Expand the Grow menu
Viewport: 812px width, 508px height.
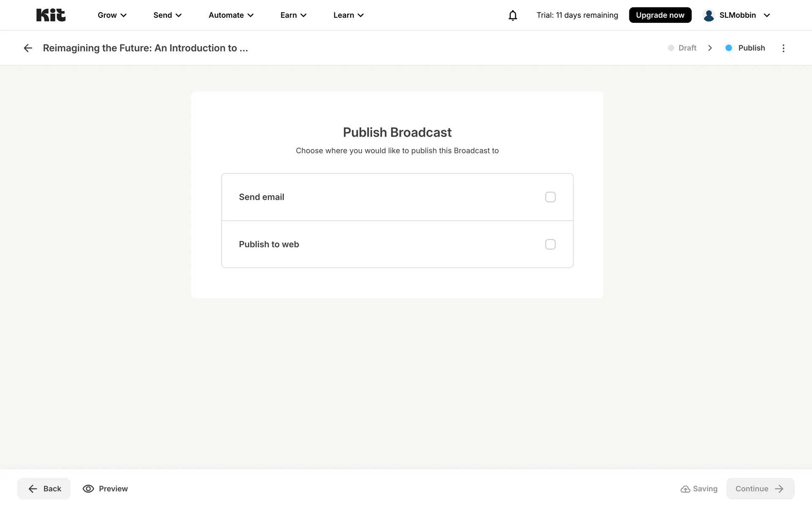112,15
